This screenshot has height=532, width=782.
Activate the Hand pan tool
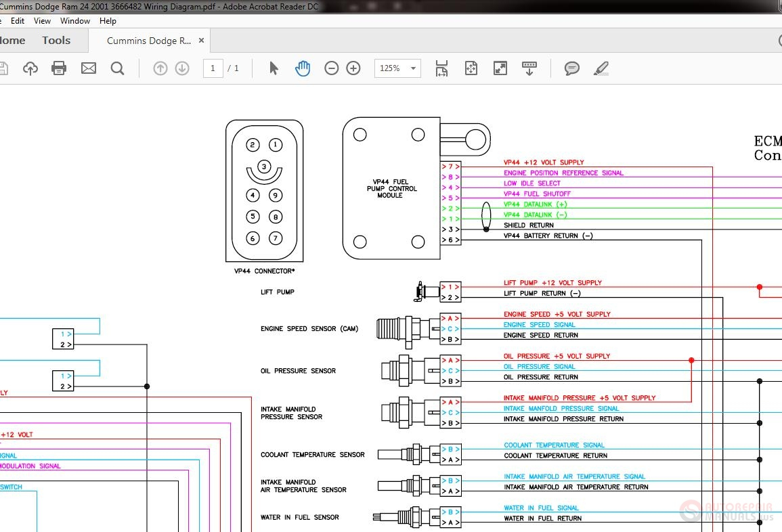pos(302,68)
